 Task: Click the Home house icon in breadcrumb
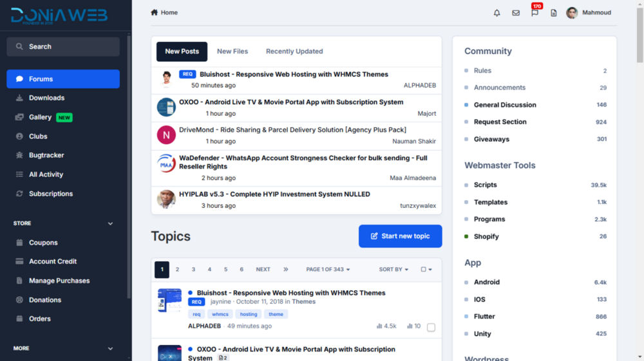click(154, 12)
